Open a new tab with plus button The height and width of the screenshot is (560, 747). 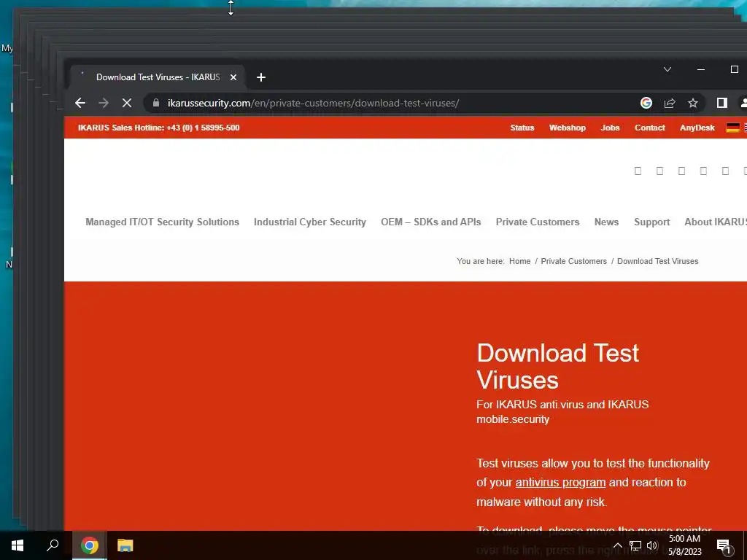260,77
